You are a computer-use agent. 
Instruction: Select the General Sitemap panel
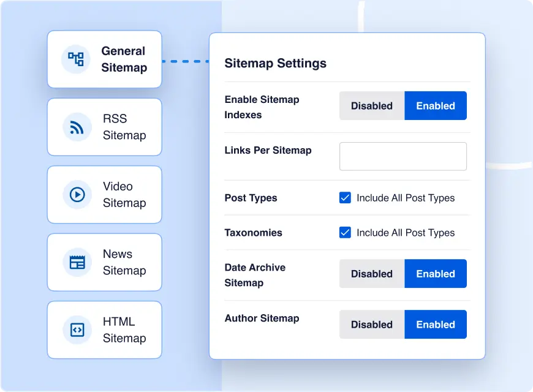pos(104,59)
